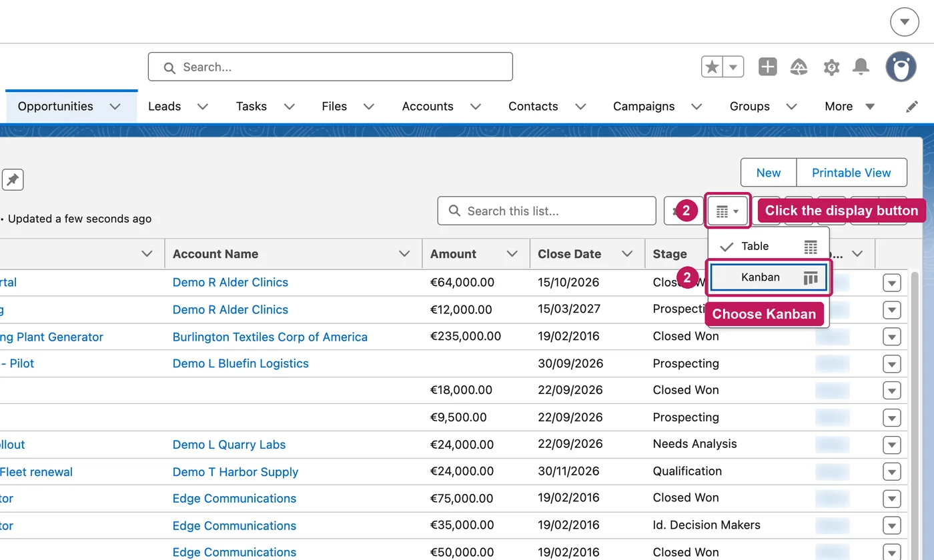Open the favorites star icon
The height and width of the screenshot is (560, 934).
tap(713, 67)
